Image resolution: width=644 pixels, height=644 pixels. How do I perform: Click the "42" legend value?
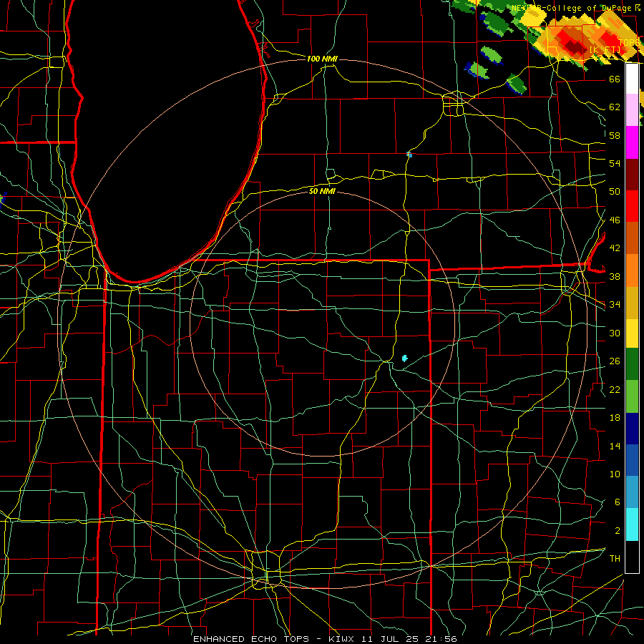[x=615, y=248]
